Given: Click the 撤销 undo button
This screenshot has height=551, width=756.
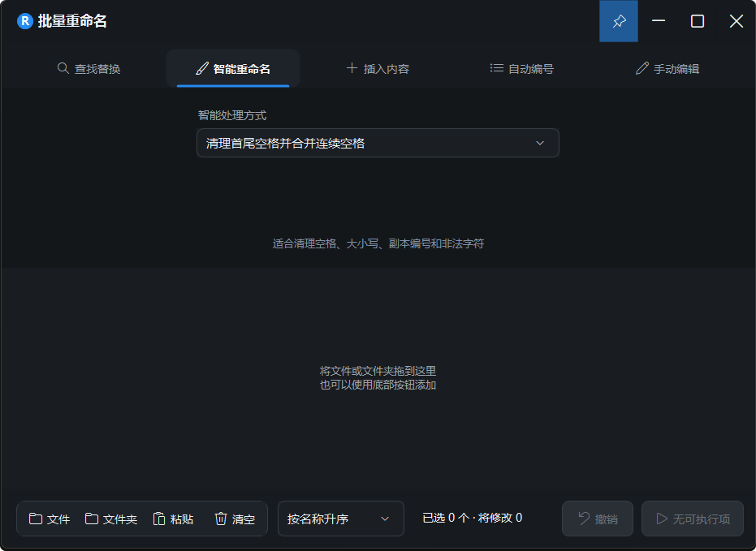Looking at the screenshot, I should click(x=598, y=519).
